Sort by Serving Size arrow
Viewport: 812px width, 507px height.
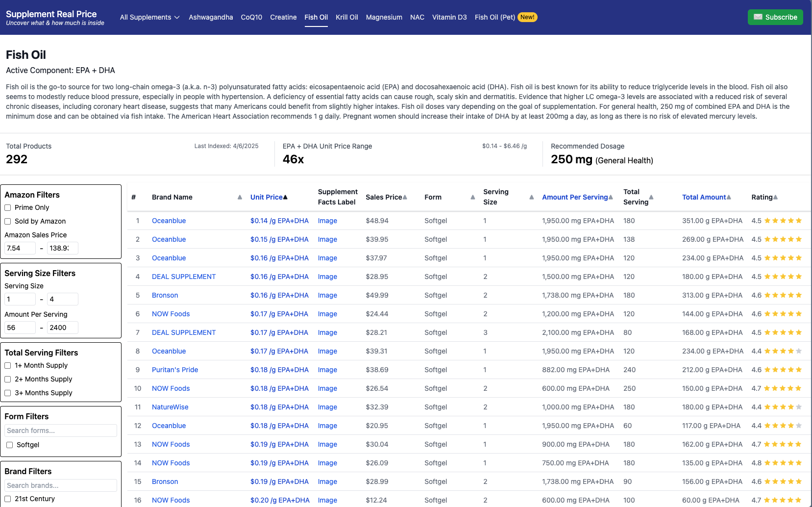click(532, 197)
